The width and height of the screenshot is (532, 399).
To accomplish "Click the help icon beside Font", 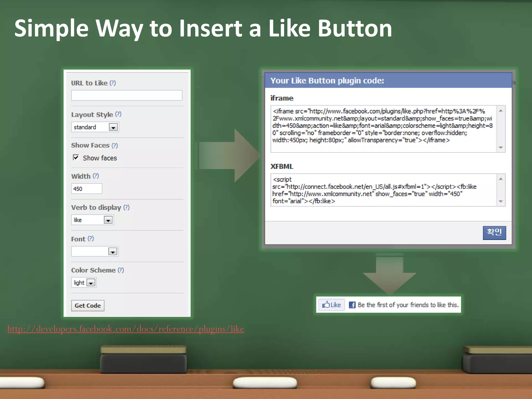I will click(90, 238).
